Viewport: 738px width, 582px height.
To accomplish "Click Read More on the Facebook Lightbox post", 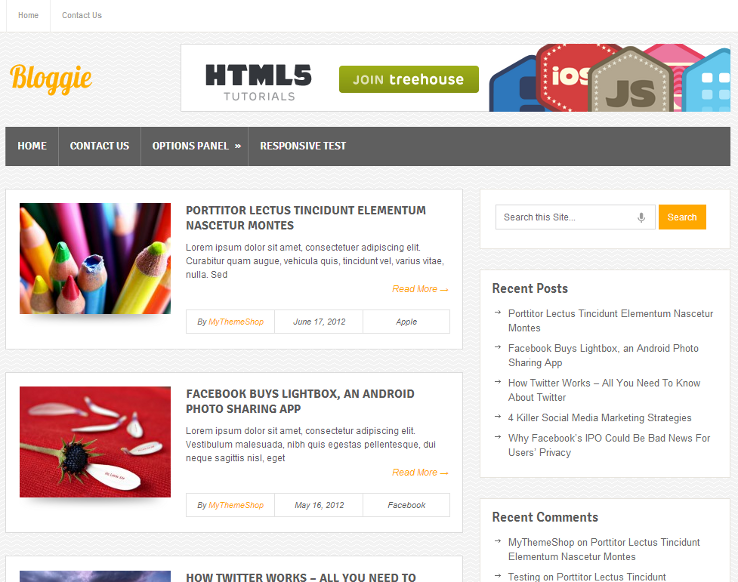I will click(419, 472).
